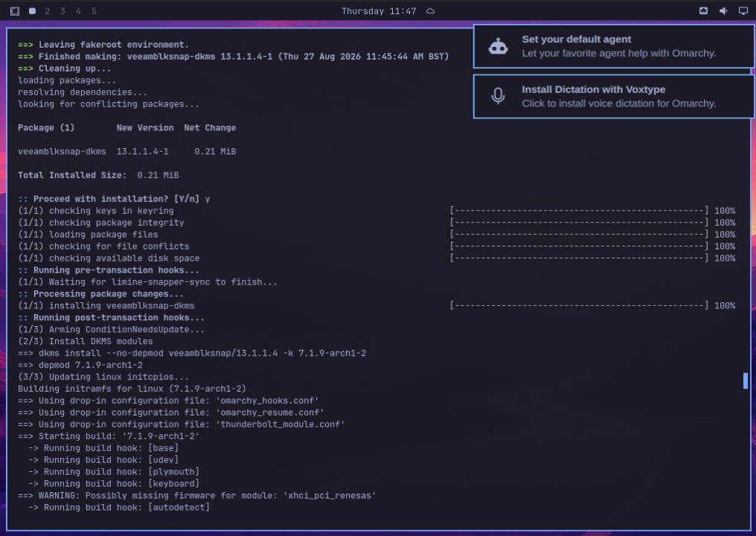
Task: Click 'Updating linux initcpios...' line
Action: coord(103,377)
